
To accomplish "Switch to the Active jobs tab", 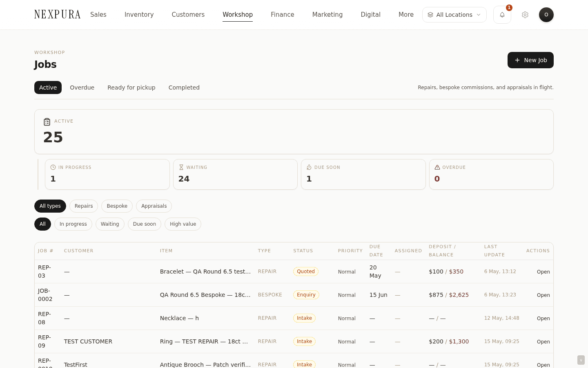I will [48, 88].
